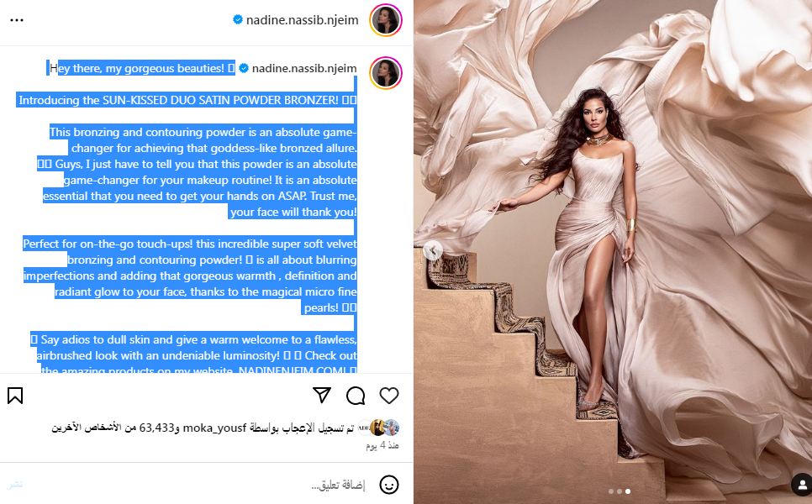Open the caption's author avatar story ring

tap(386, 73)
